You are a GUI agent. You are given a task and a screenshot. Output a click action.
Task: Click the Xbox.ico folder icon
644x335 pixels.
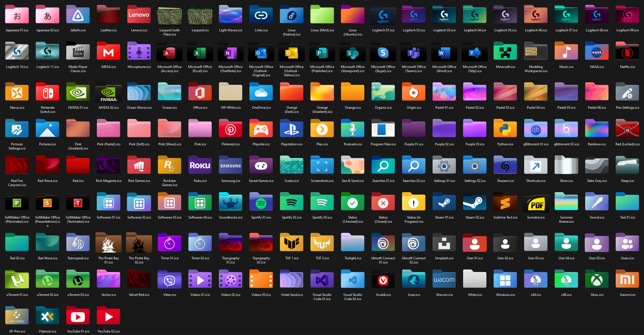coord(597,280)
